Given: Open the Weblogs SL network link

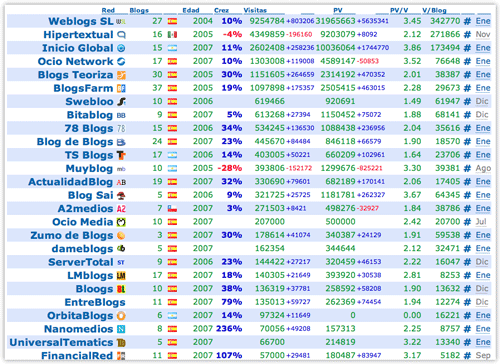Looking at the screenshot, I should tap(81, 21).
